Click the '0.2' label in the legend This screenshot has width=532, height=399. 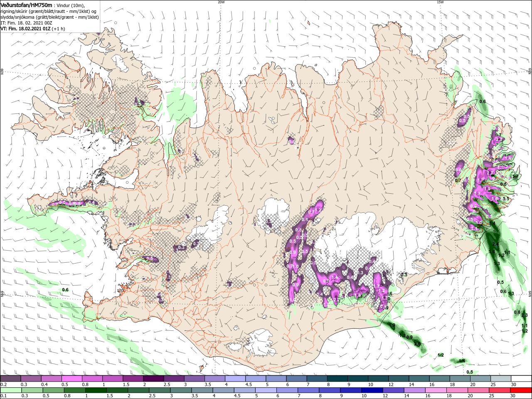(x=3, y=385)
